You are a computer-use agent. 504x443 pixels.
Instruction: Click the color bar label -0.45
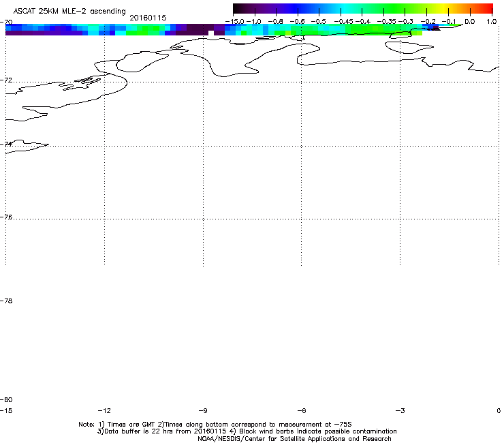344,22
